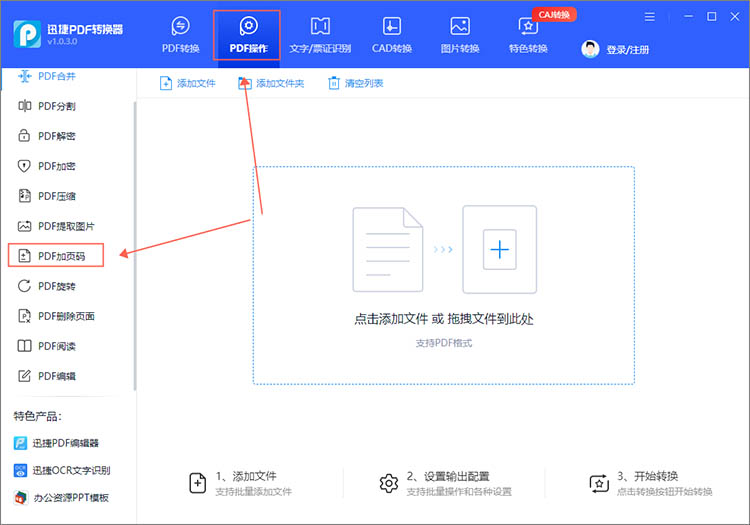Click the CAJ转换 red badge
Image resolution: width=750 pixels, height=525 pixels.
554,15
